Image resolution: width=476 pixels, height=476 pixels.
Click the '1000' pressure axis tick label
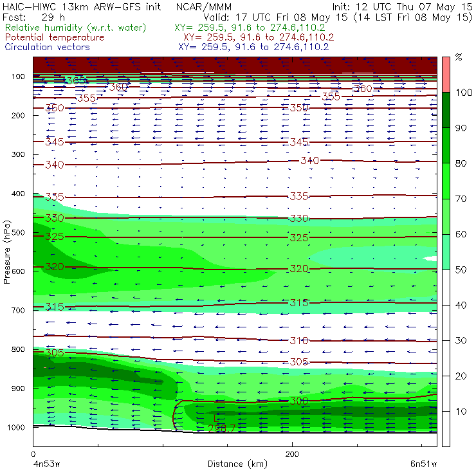(x=15, y=427)
